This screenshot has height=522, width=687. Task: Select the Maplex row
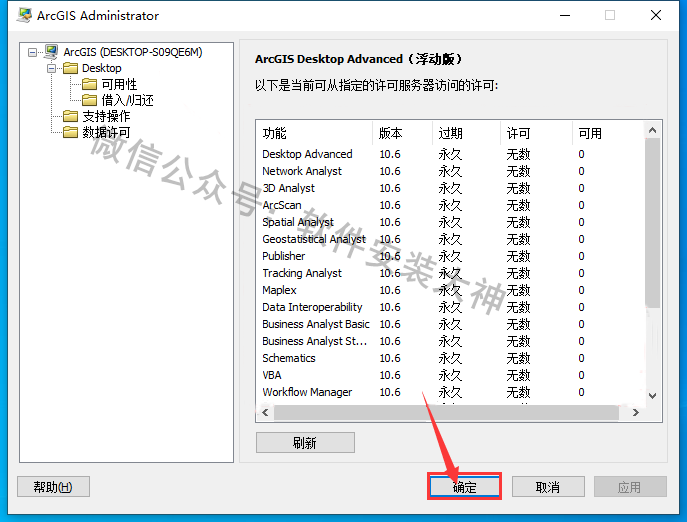click(450, 290)
